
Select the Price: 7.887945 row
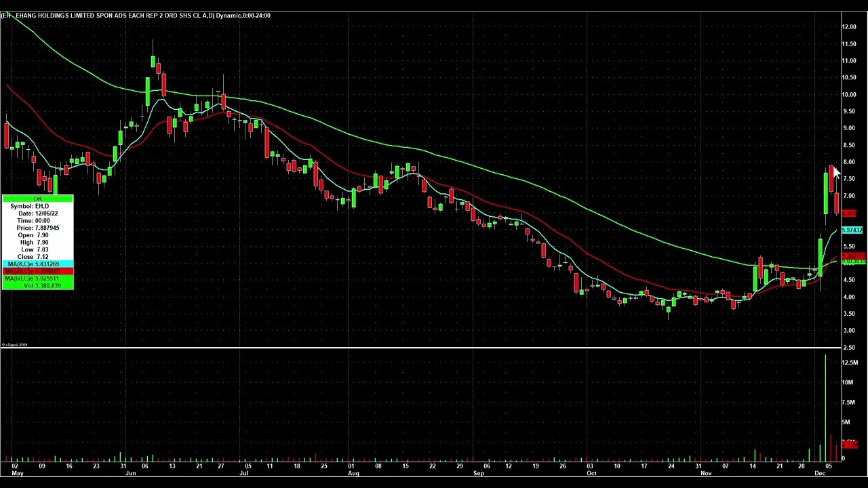tap(38, 228)
